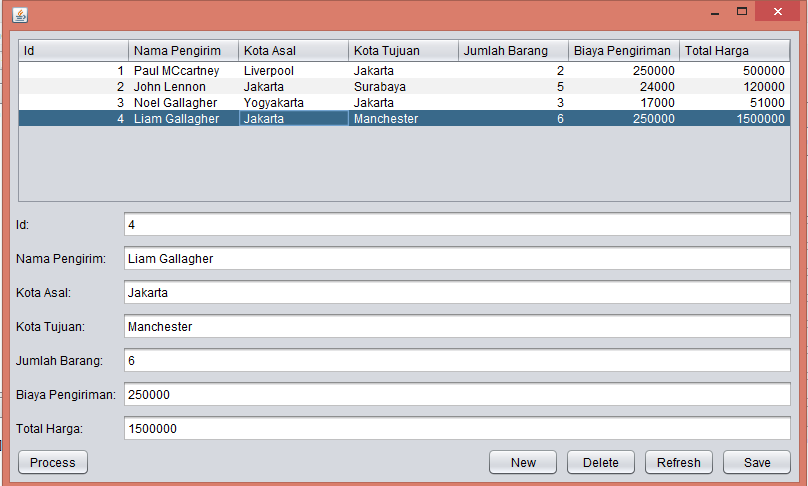Click the 1500000 cell in the table
Viewport: 808px width, 486px height.
pyautogui.click(x=734, y=118)
